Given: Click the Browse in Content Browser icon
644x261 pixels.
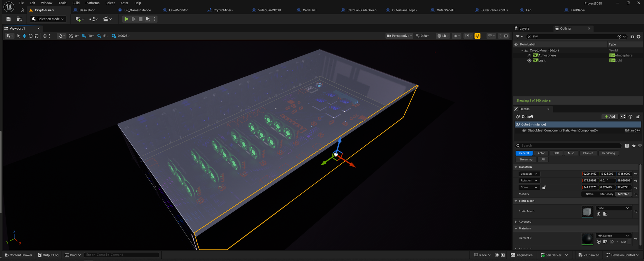Looking at the screenshot, I should coord(19,19).
